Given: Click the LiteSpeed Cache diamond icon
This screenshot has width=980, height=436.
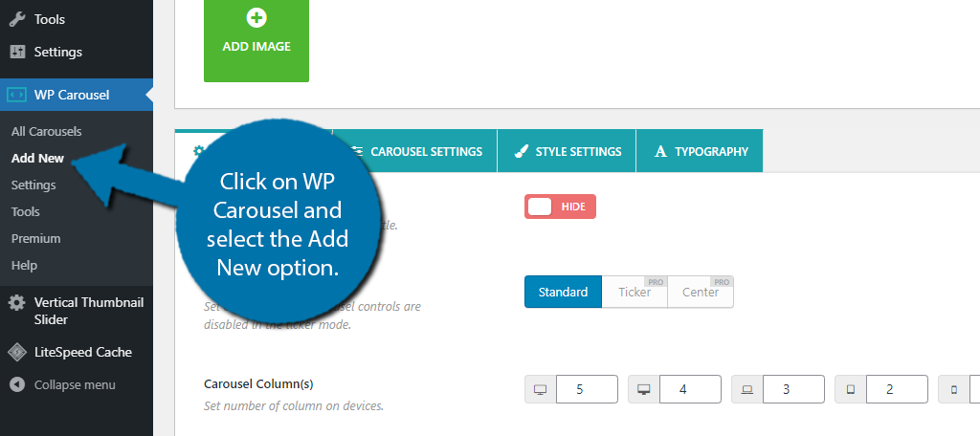Looking at the screenshot, I should (x=17, y=352).
